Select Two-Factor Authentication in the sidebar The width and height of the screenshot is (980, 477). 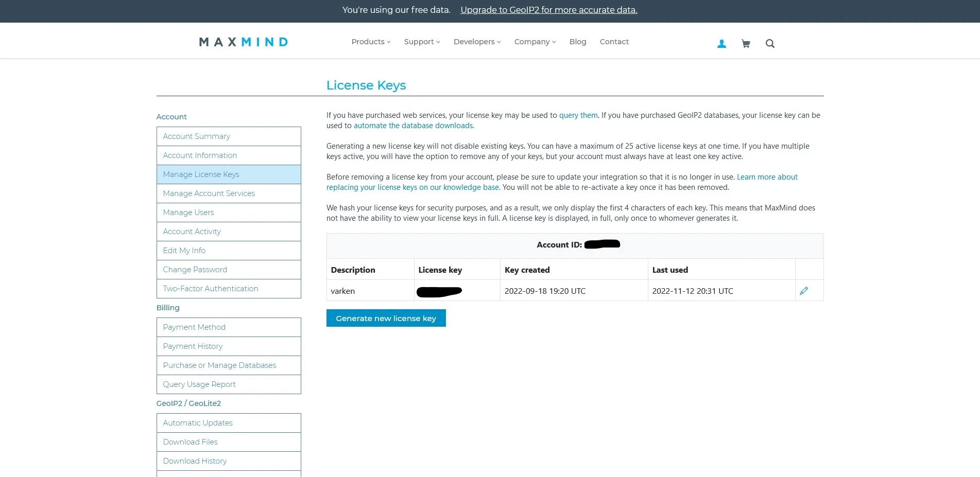pyautogui.click(x=210, y=288)
